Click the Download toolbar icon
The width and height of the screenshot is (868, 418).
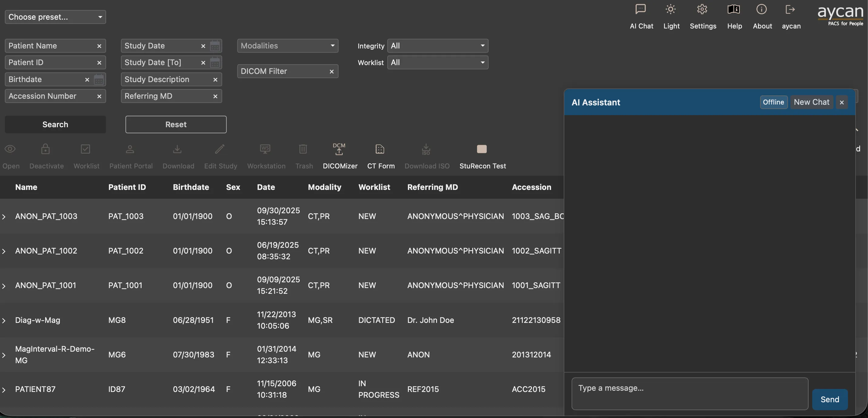click(x=177, y=149)
